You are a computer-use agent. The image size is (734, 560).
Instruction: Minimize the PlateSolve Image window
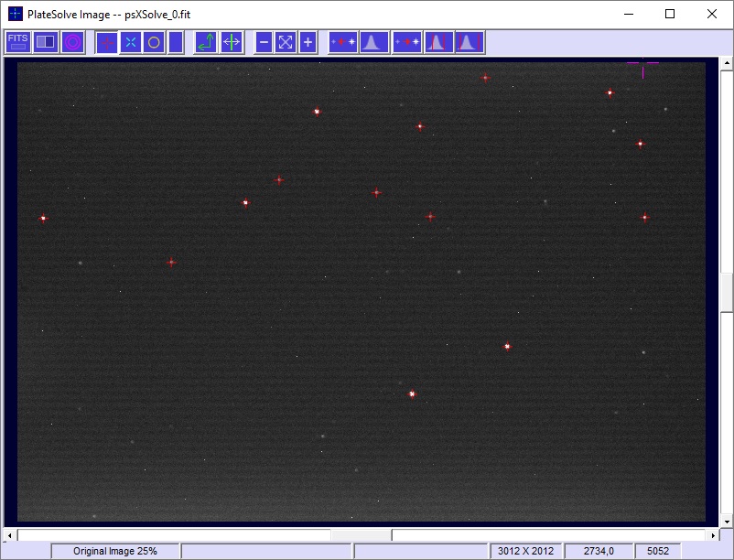629,14
